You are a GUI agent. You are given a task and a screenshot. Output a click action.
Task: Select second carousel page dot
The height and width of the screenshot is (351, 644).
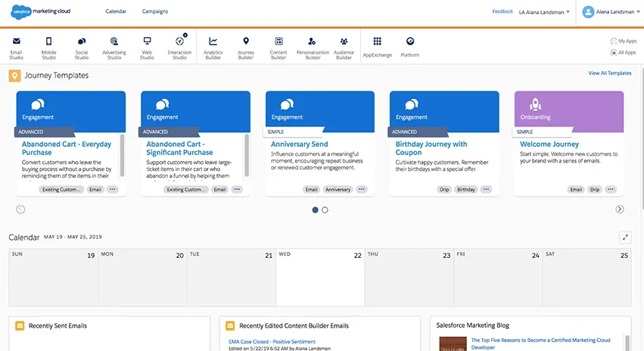click(x=325, y=210)
